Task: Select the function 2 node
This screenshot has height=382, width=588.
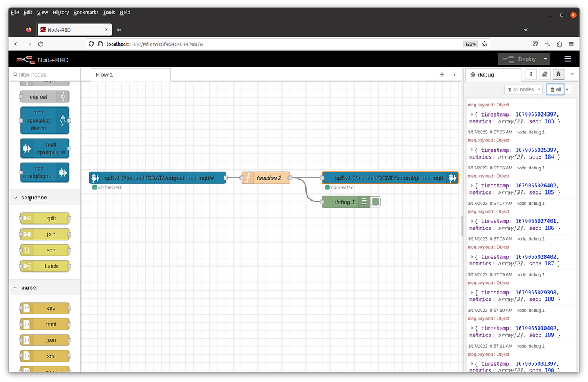Action: (266, 178)
